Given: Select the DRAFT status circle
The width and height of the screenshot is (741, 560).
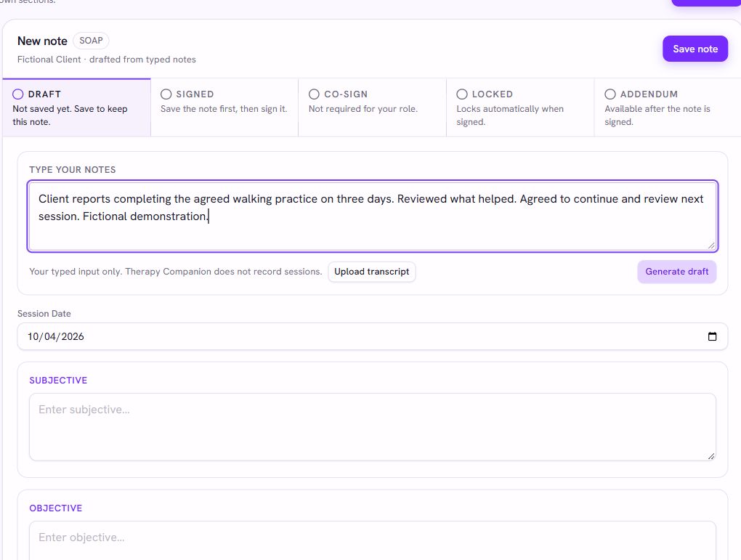Looking at the screenshot, I should [x=18, y=94].
